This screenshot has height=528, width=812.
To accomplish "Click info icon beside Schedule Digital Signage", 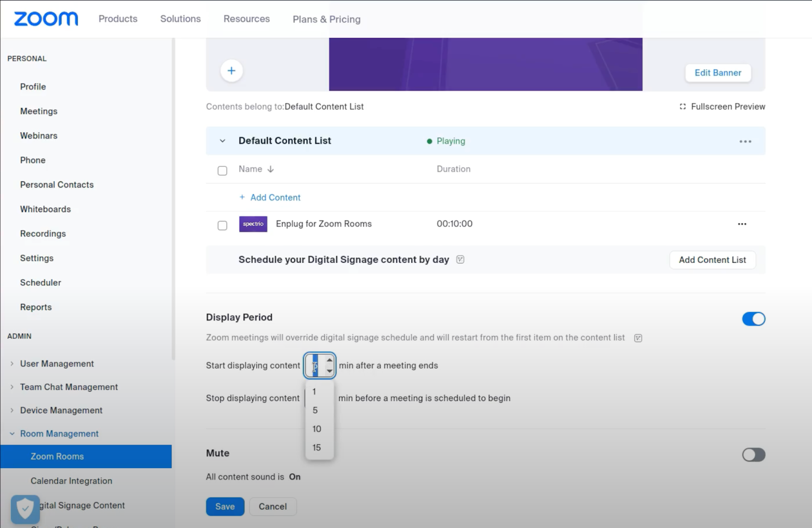I will point(460,259).
